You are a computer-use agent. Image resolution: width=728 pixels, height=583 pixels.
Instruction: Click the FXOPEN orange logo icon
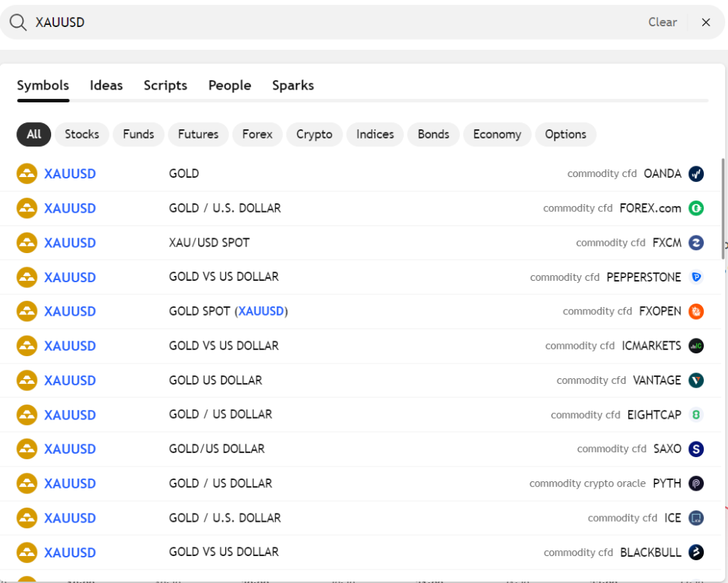[695, 311]
